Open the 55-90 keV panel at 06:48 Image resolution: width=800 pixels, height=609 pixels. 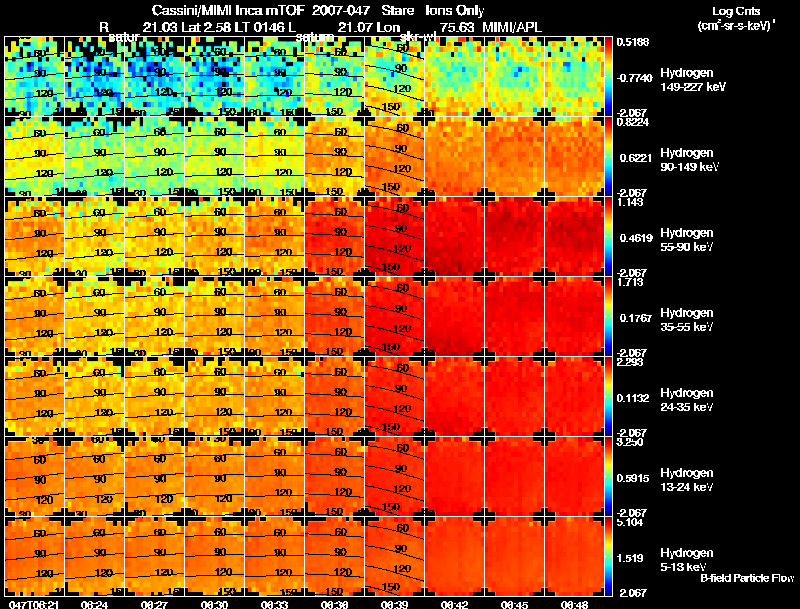coord(574,237)
